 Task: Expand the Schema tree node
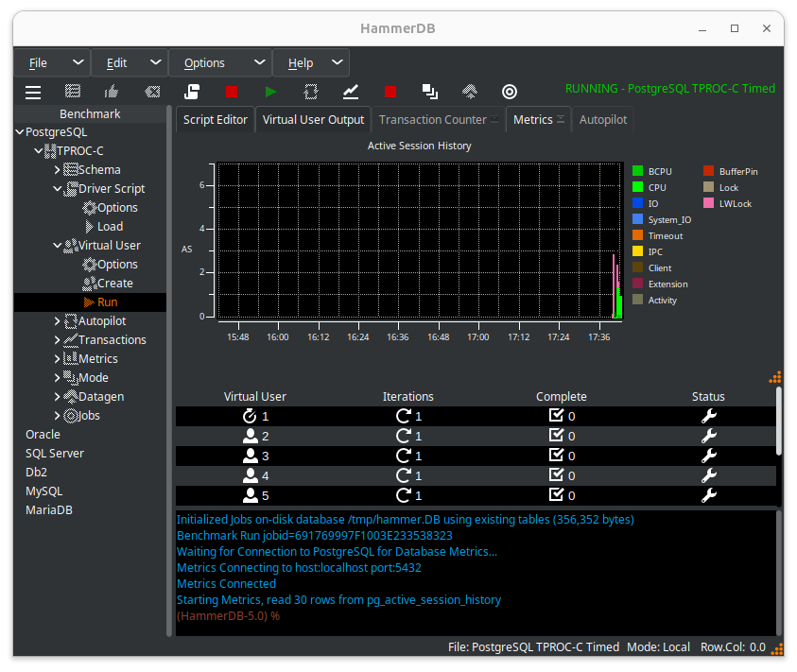point(58,170)
